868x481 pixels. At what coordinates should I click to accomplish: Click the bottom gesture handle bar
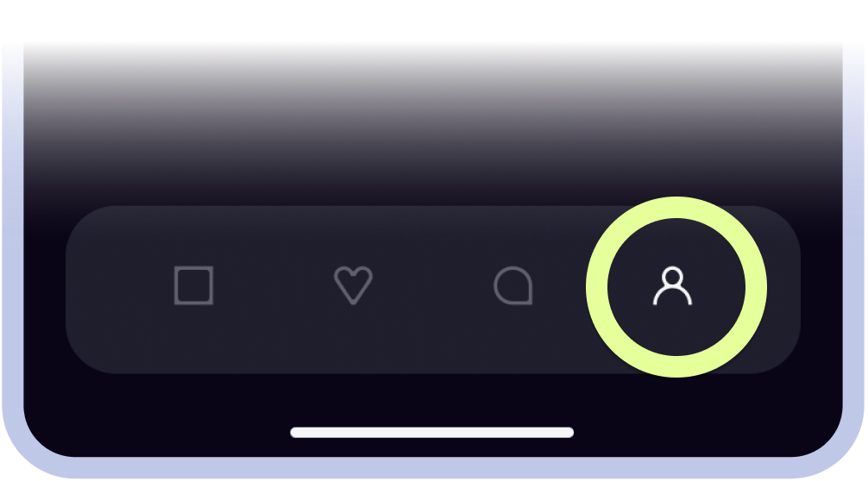[431, 433]
